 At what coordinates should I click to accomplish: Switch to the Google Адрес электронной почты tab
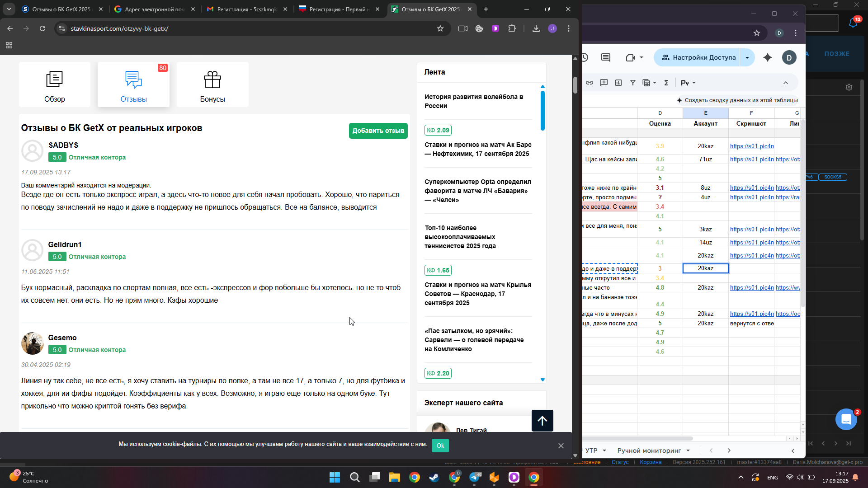pos(154,9)
